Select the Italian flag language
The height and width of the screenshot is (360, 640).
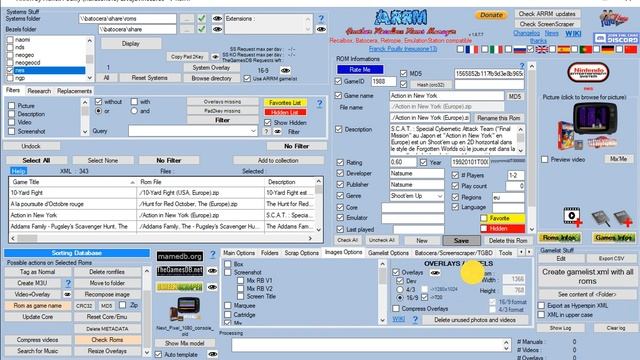tap(496, 49)
